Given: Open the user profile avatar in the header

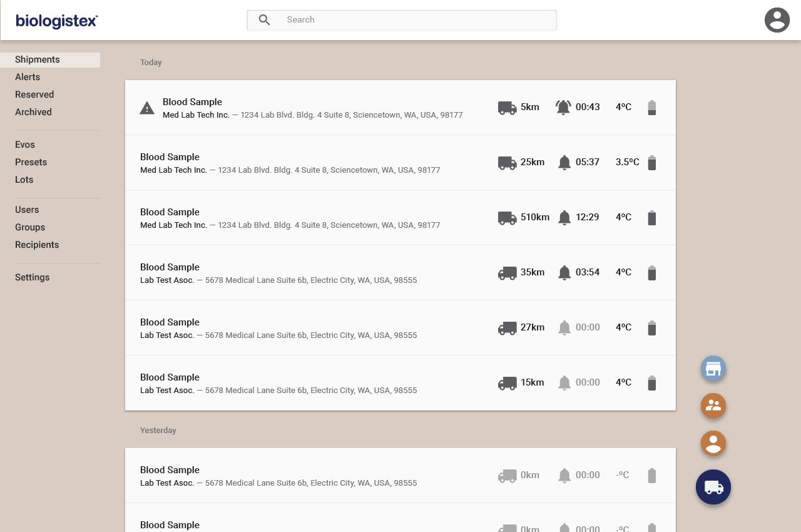Looking at the screenshot, I should [x=777, y=19].
